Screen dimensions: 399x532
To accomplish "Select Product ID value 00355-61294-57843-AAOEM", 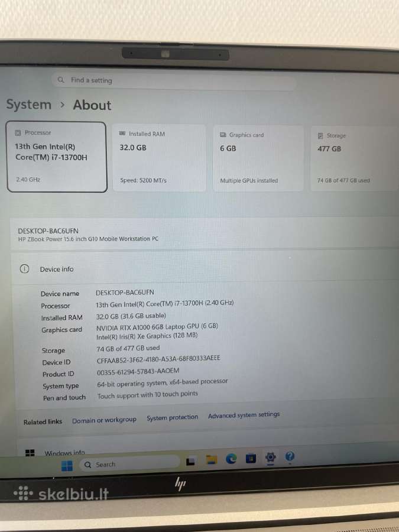I will (138, 372).
